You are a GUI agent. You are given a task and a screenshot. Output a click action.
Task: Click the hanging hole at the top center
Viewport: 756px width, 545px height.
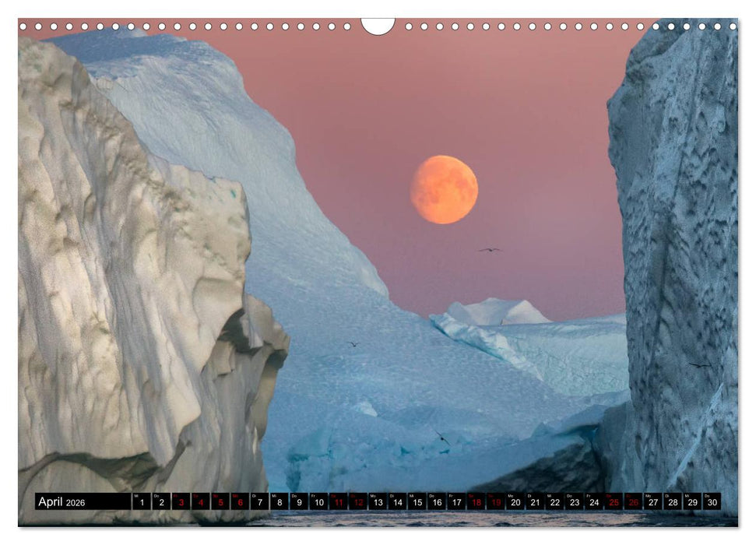pyautogui.click(x=378, y=25)
